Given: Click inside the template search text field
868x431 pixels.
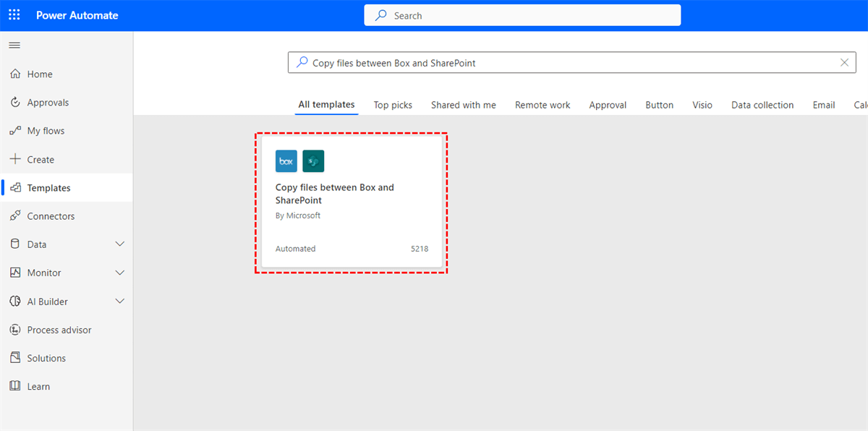Looking at the screenshot, I should [571, 63].
